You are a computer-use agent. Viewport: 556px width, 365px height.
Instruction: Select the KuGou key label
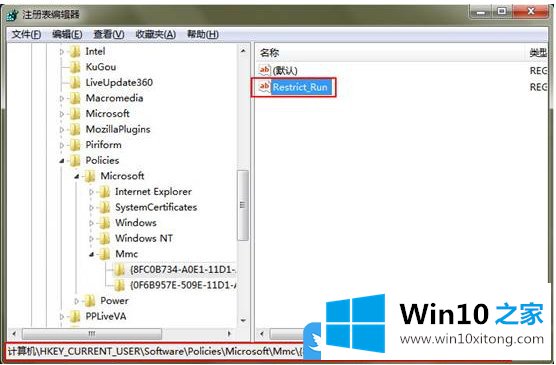(101, 67)
